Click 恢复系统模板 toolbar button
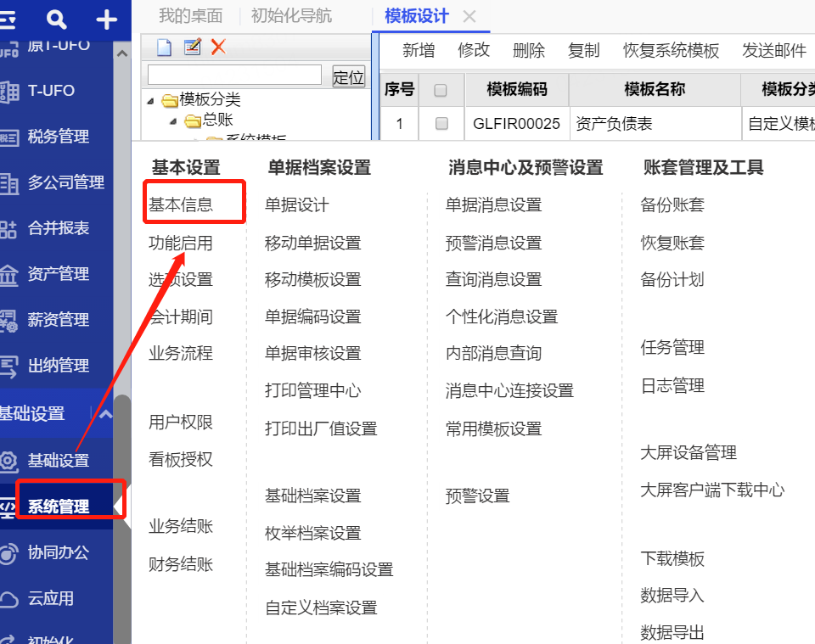The image size is (815, 644). tap(671, 50)
